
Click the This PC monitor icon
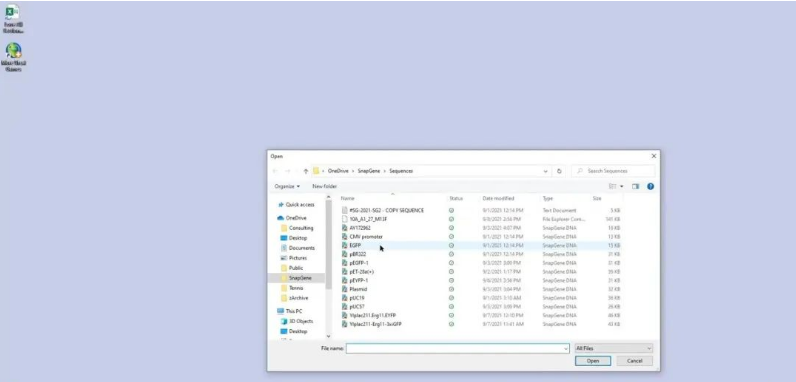(280, 311)
